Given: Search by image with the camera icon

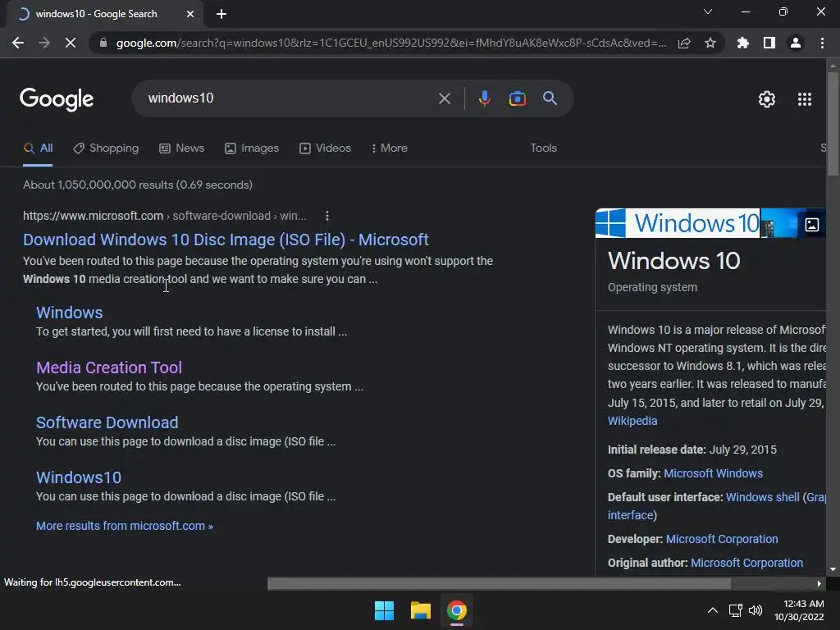Looking at the screenshot, I should click(x=517, y=98).
